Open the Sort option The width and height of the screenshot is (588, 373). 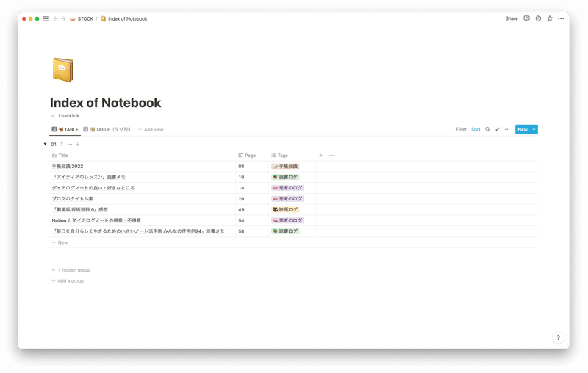coord(476,129)
